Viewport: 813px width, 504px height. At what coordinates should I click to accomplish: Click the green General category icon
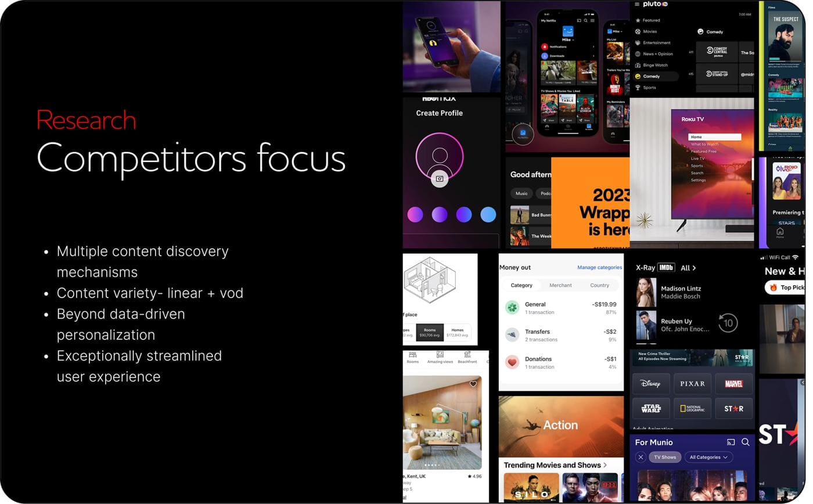point(512,308)
